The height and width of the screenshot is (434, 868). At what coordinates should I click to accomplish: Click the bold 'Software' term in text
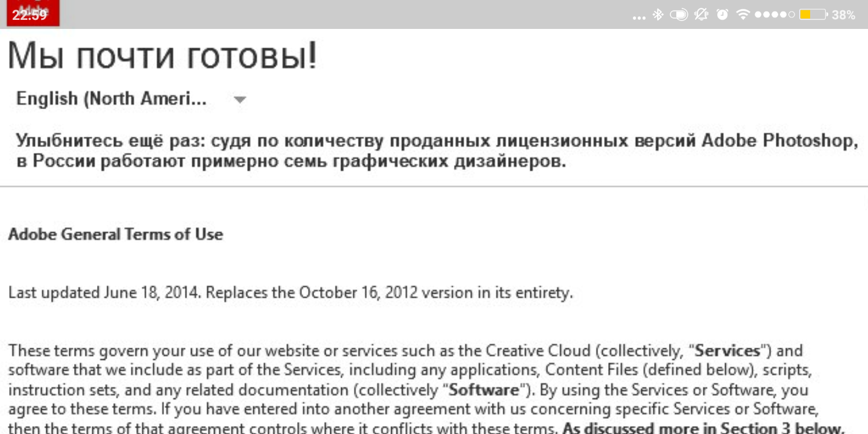[x=484, y=390]
